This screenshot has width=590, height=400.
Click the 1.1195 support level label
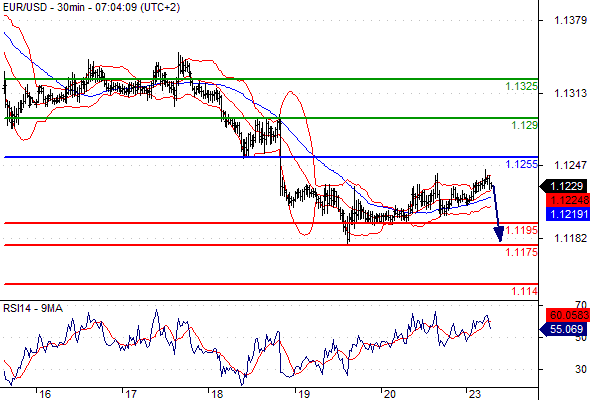pyautogui.click(x=521, y=230)
